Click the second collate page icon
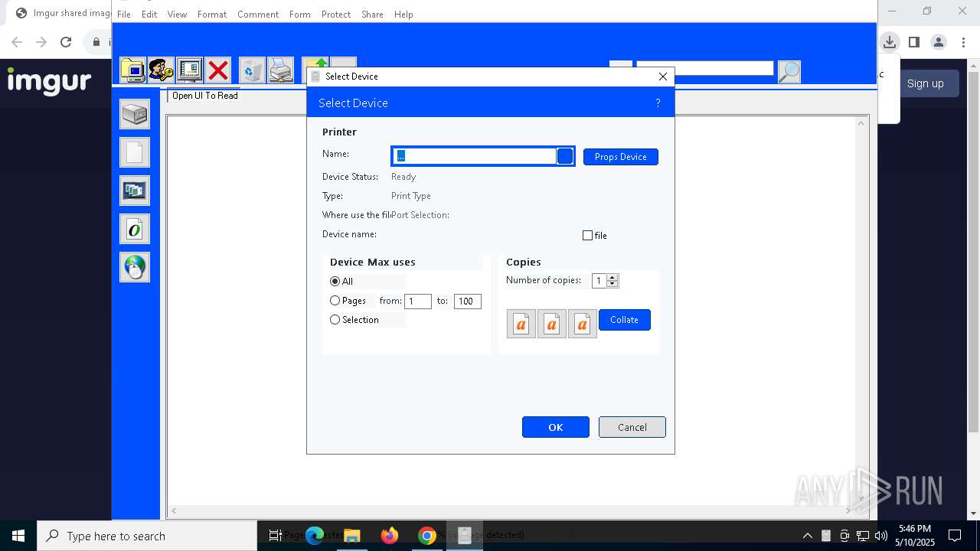Screen dimensions: 980x551 click(552, 324)
